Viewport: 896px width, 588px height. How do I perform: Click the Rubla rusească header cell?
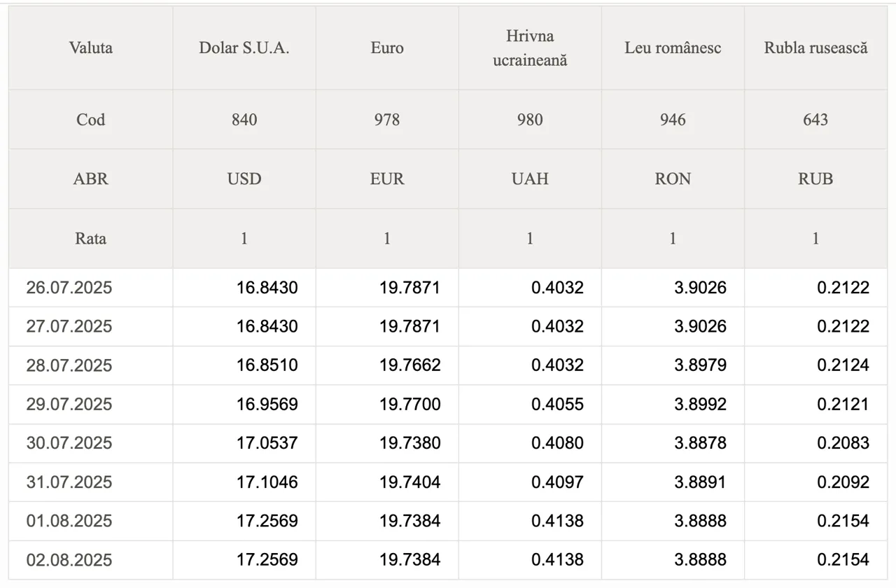(x=815, y=48)
